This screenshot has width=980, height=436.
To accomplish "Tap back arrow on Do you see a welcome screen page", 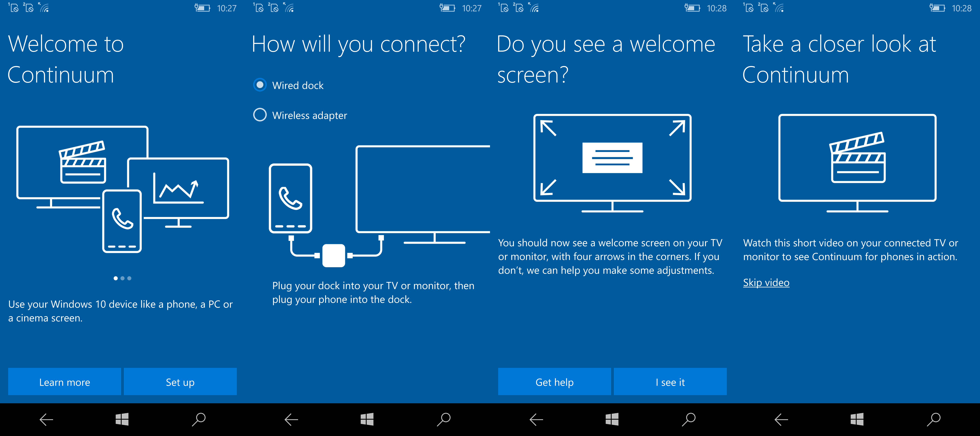I will click(x=536, y=420).
